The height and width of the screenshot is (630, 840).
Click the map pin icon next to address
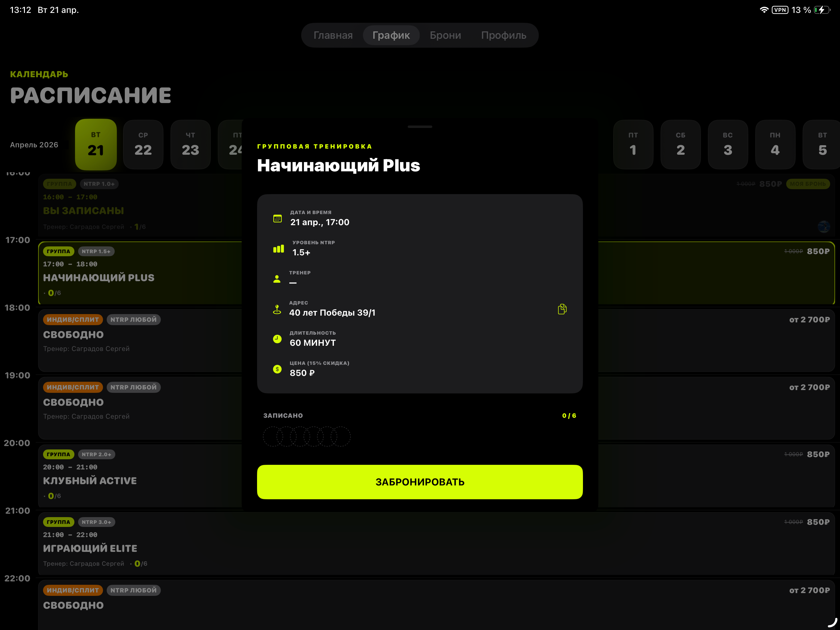[x=277, y=309]
